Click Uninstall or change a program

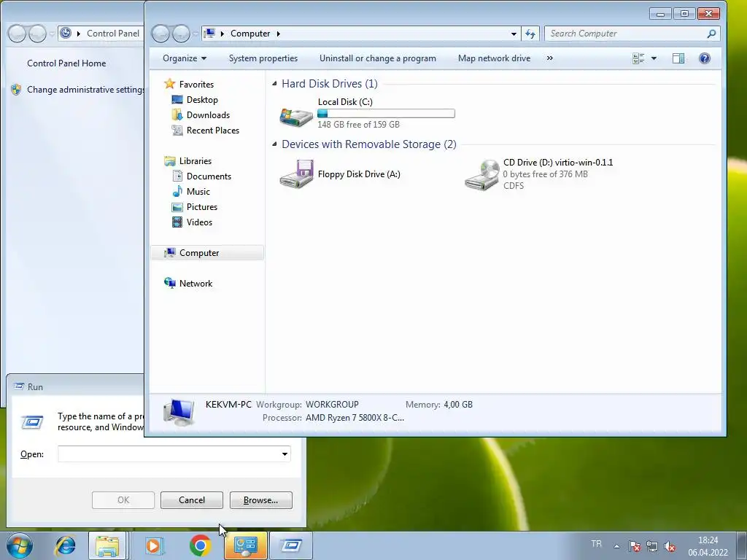[x=377, y=58]
